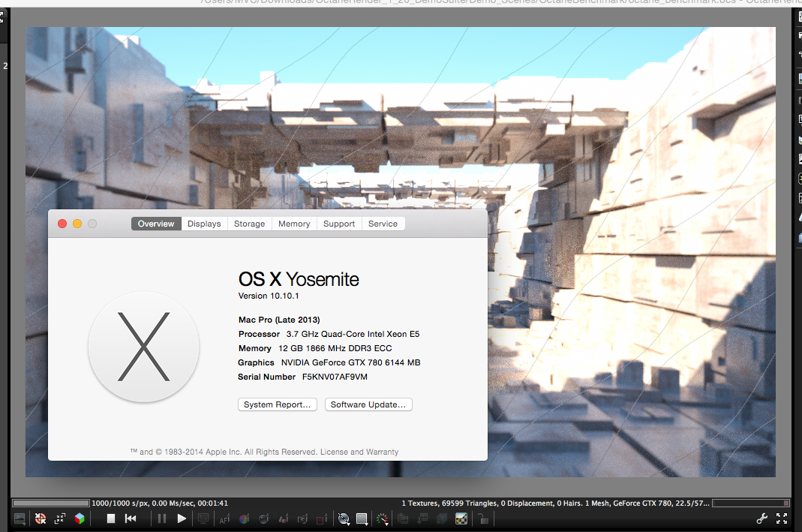802x532 pixels.
Task: Click the OS X Yosemite logo
Action: pos(144,347)
